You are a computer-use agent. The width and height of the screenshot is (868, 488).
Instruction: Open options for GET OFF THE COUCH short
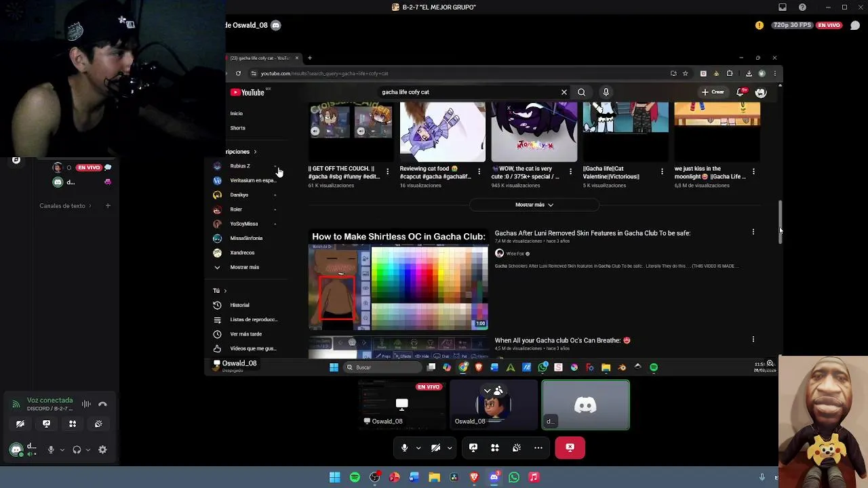tap(387, 171)
